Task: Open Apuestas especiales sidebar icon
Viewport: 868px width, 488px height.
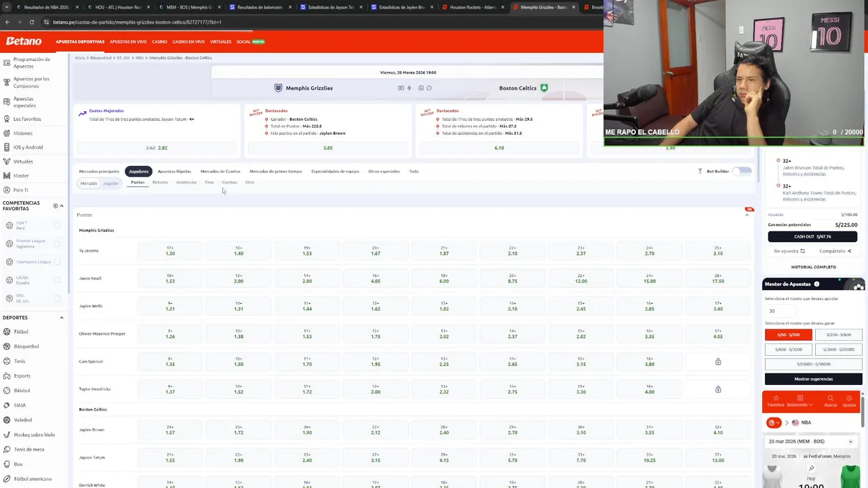Action: tap(6, 102)
